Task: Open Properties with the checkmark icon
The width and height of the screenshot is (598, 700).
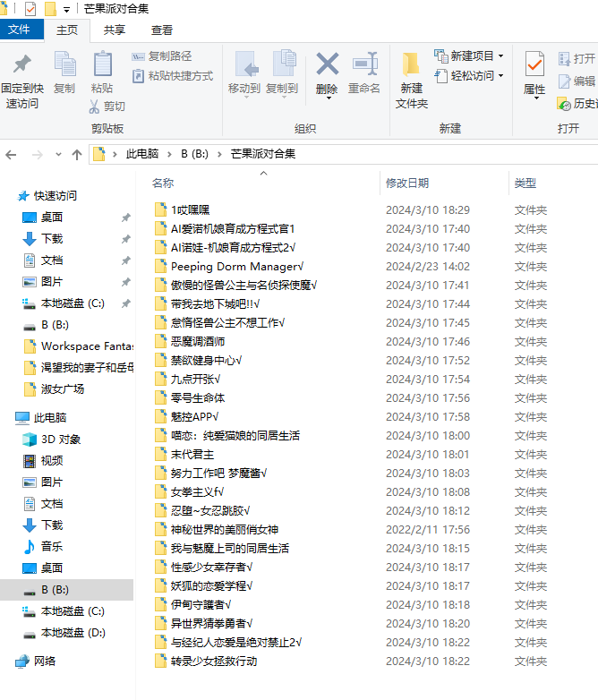Action: tap(534, 66)
